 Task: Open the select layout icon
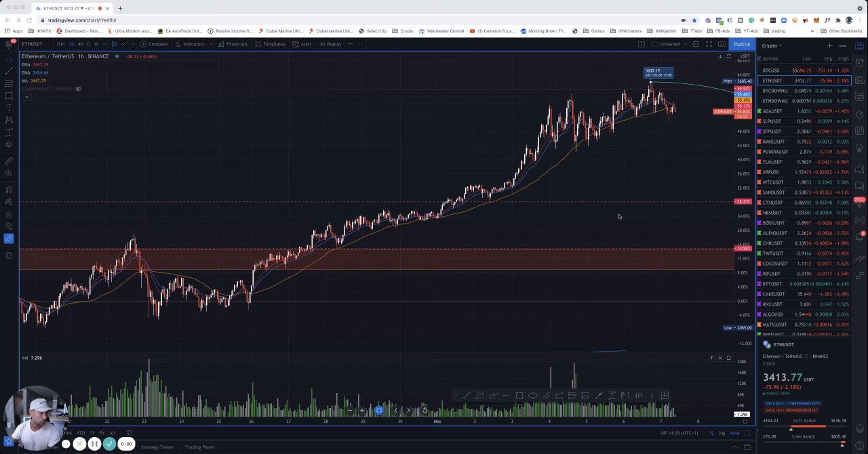tap(641, 44)
